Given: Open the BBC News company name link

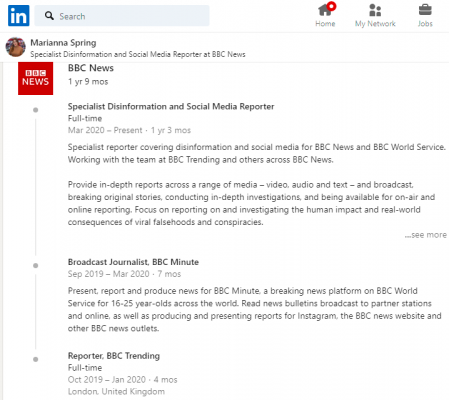Looking at the screenshot, I should tap(91, 68).
